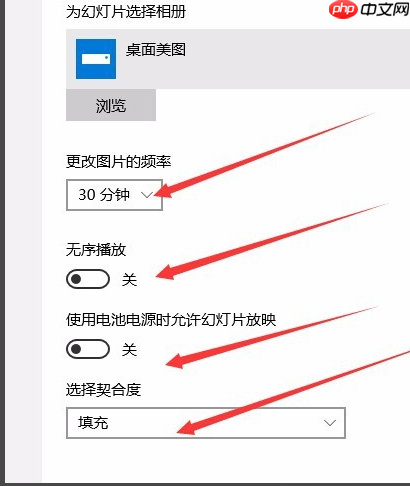Viewport: 410px width, 486px height.
Task: Open the 30 分钟 frequency dropdown
Action: point(114,195)
